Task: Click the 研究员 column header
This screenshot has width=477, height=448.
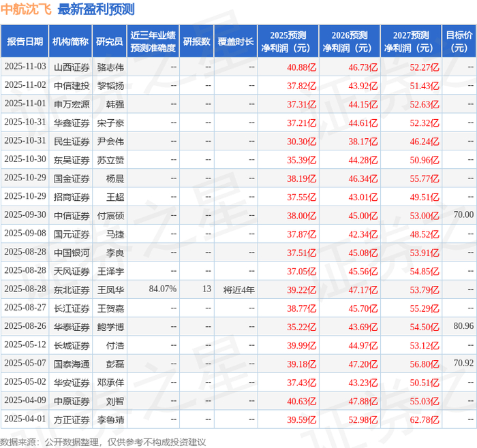Action: tap(110, 42)
